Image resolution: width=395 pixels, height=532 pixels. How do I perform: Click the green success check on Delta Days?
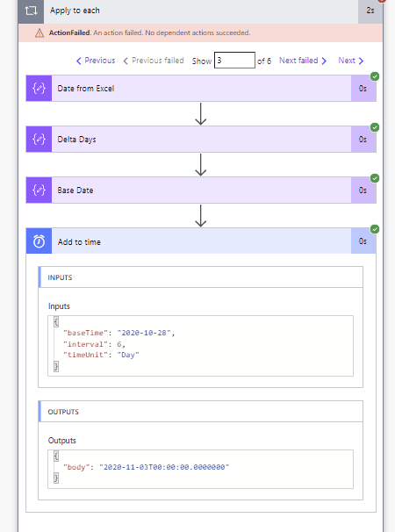coord(375,127)
